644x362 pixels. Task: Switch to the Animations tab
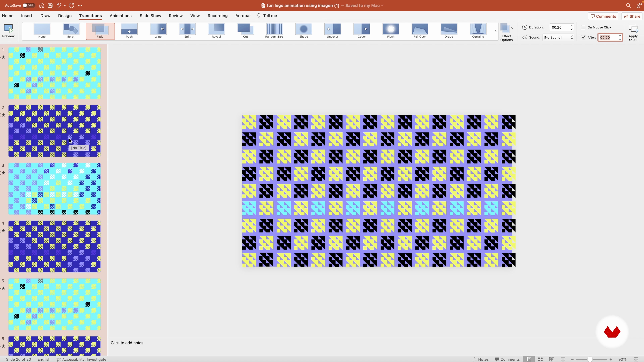(121, 16)
